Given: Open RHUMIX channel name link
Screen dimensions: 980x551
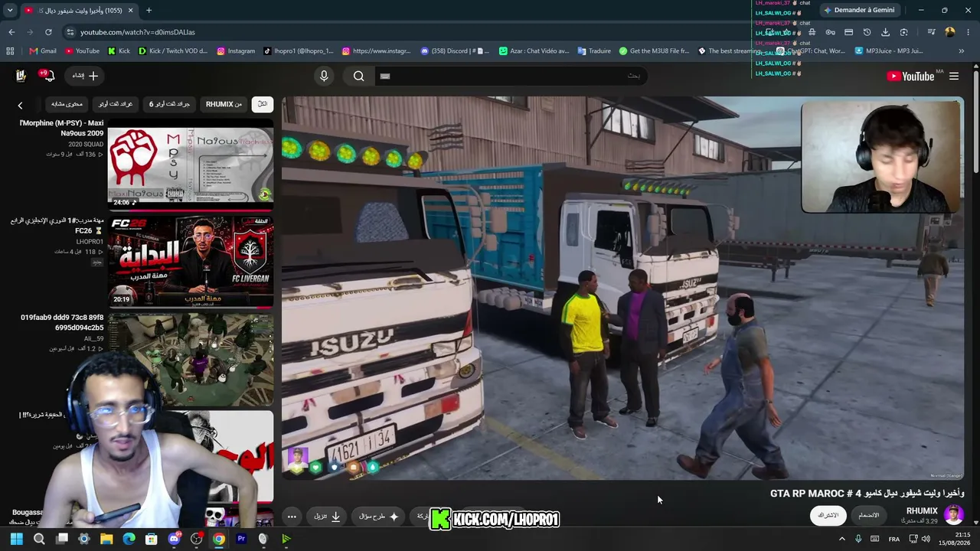Looking at the screenshot, I should tap(922, 510).
